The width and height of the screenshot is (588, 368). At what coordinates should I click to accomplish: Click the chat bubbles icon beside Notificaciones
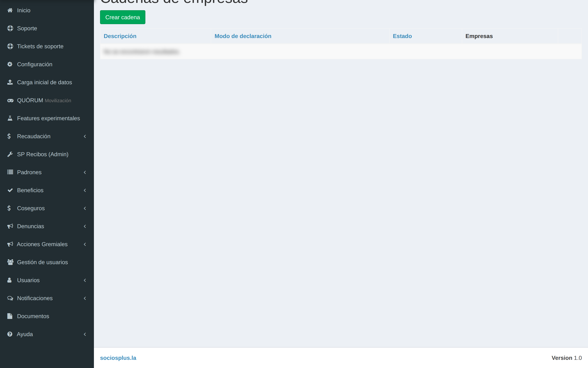[x=10, y=298]
